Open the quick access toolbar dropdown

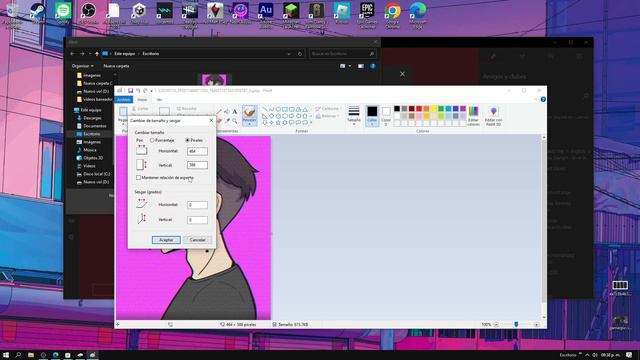151,91
